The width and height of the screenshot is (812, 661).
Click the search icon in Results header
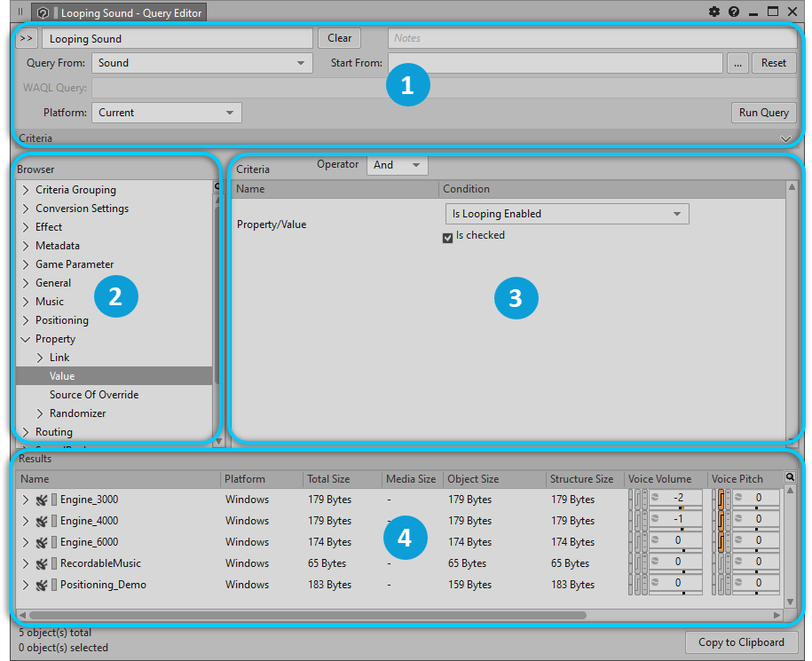[x=790, y=477]
